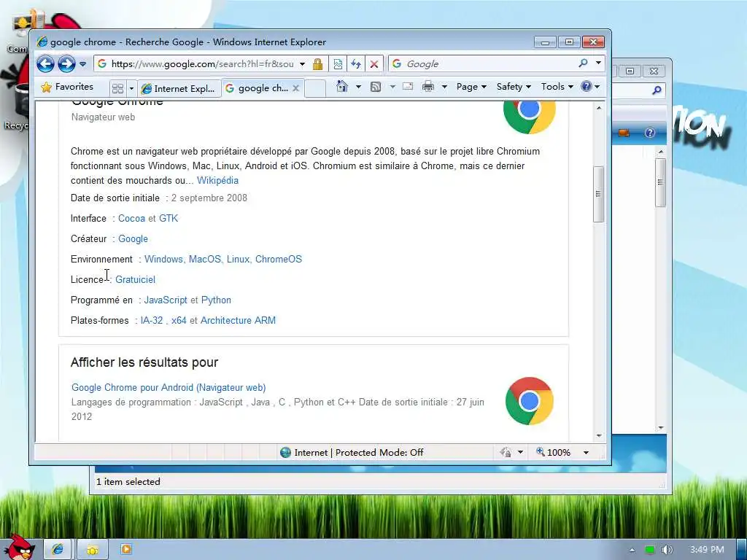Open the Favorites star button
This screenshot has height=560, width=747.
(x=66, y=87)
